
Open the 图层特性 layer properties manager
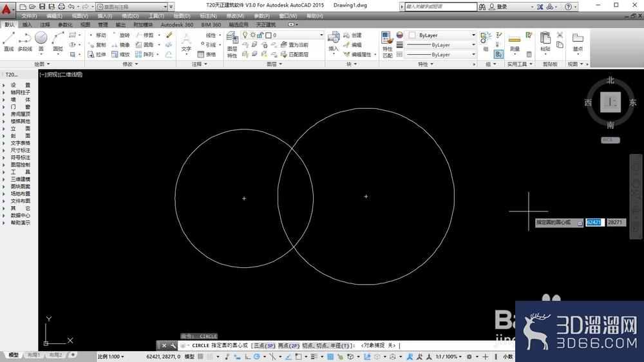[x=232, y=45]
